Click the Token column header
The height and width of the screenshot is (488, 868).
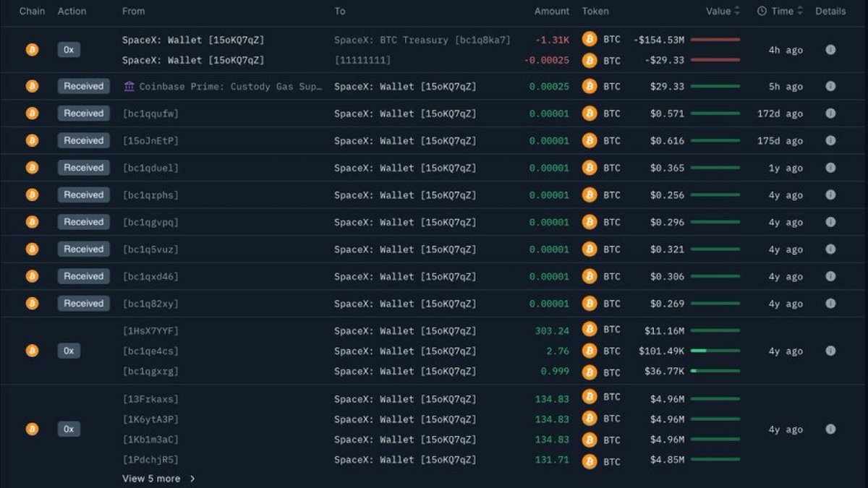(x=595, y=11)
